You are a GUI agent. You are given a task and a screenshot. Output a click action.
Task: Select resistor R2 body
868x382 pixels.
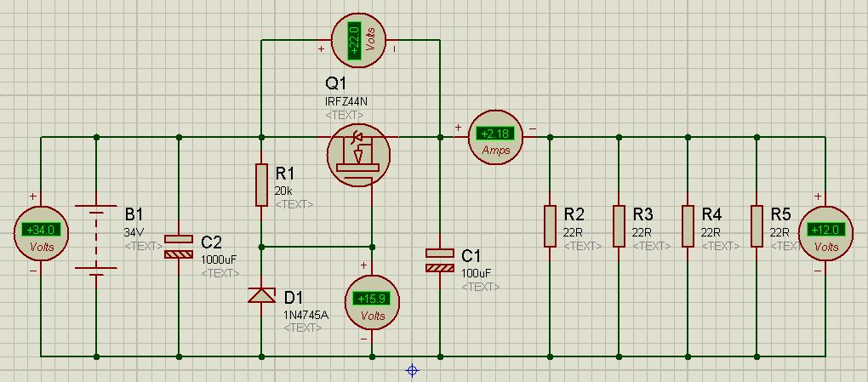pyautogui.click(x=550, y=225)
